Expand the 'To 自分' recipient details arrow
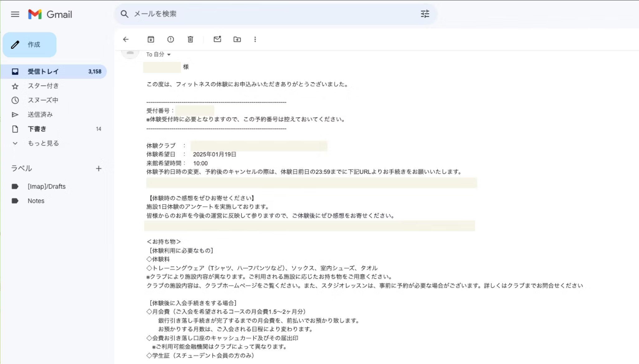Image resolution: width=639 pixels, height=364 pixels. click(x=169, y=54)
